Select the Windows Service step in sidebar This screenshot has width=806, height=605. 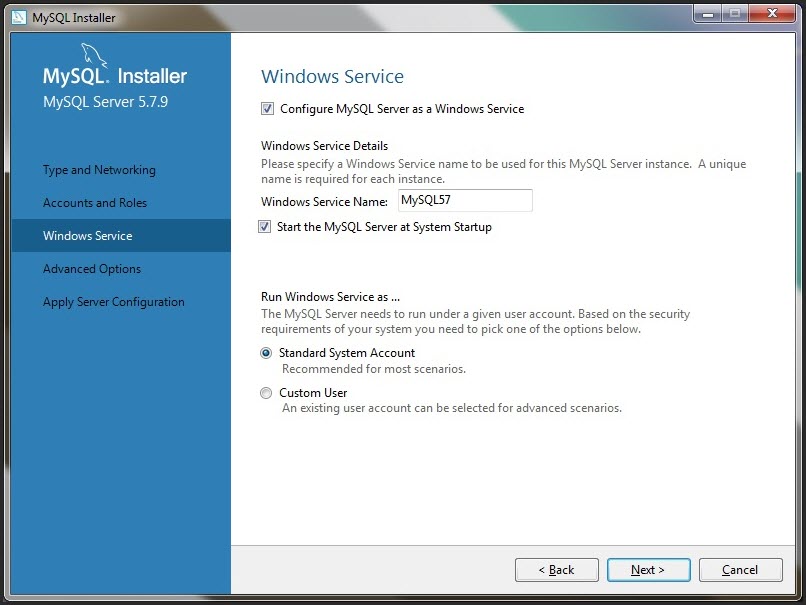[121, 235]
